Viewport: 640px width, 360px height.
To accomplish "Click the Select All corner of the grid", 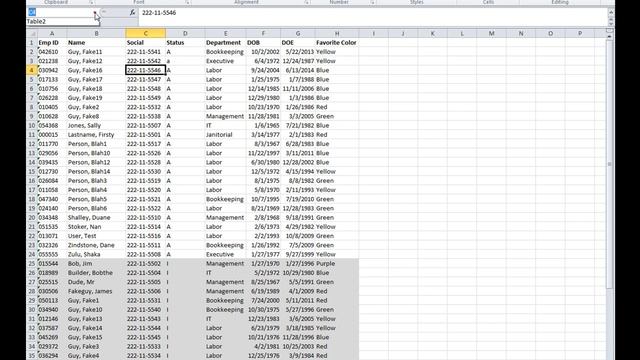I will [x=31, y=33].
